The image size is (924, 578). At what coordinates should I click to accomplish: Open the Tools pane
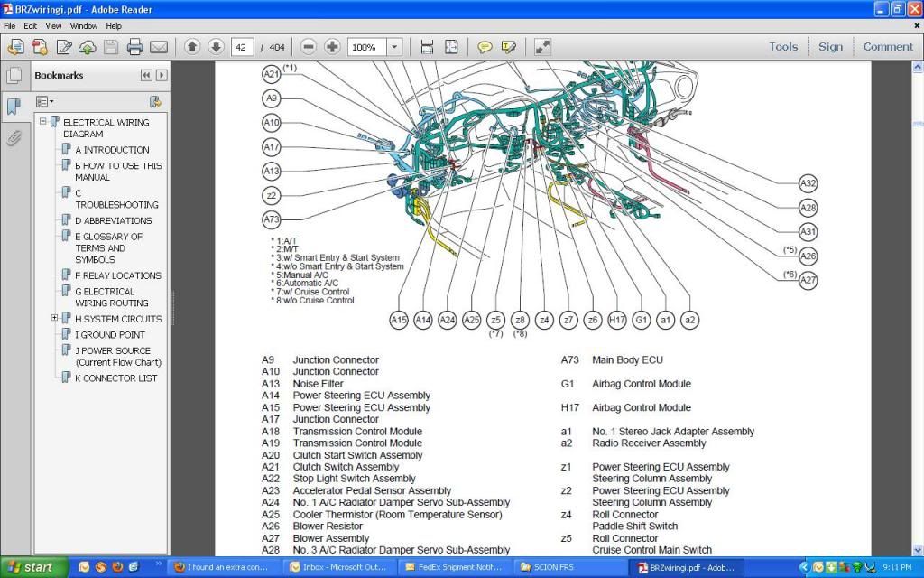(782, 47)
